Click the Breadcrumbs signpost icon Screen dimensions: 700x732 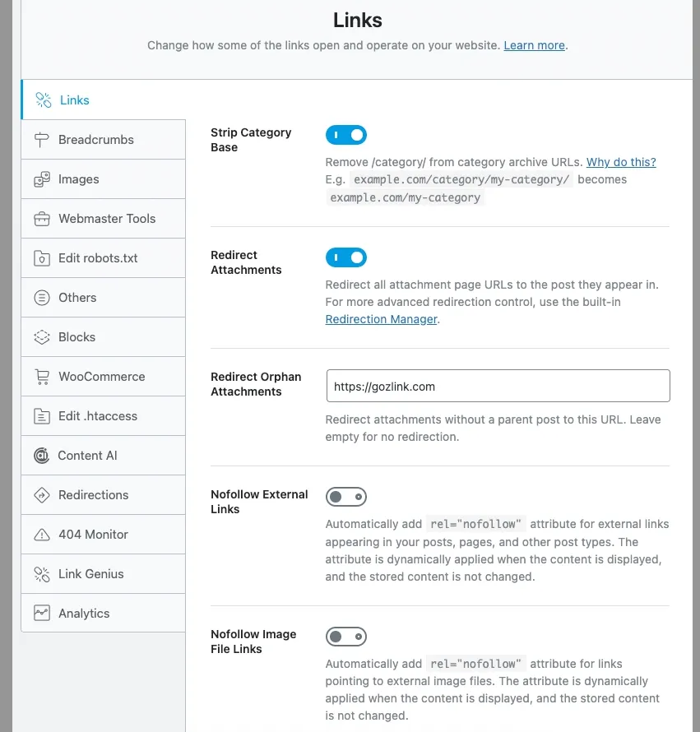click(x=42, y=140)
